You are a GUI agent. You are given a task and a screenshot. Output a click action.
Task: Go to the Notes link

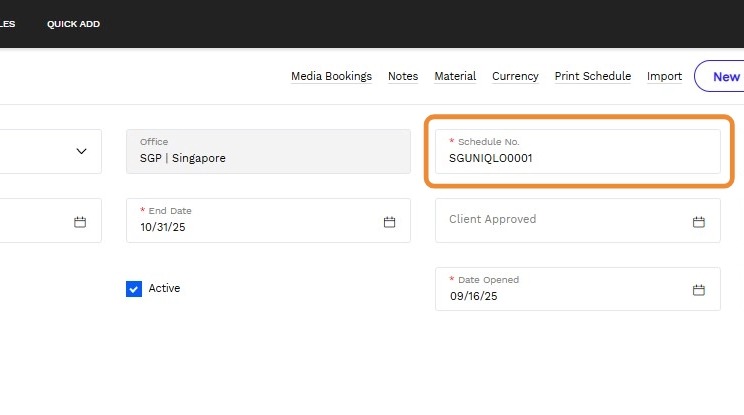tap(403, 76)
